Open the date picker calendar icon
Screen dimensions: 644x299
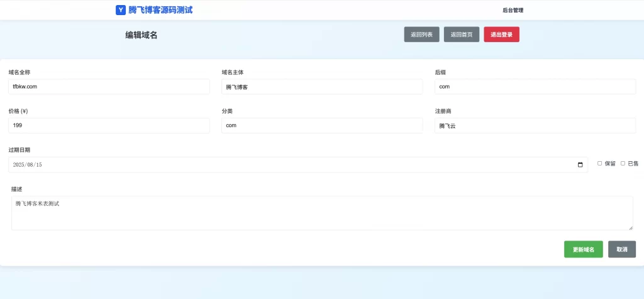click(x=580, y=165)
